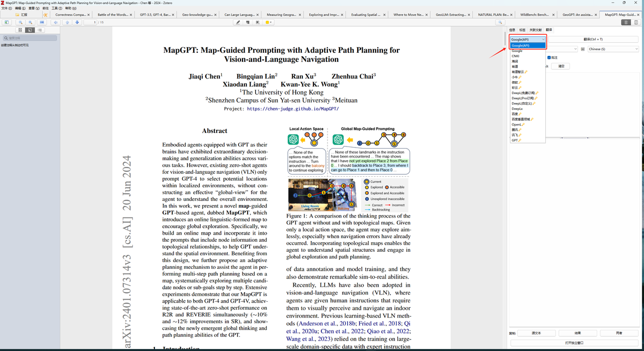Viewport: 644px width, 351px height.
Task: Open the 帮助 menu
Action: [x=71, y=8]
